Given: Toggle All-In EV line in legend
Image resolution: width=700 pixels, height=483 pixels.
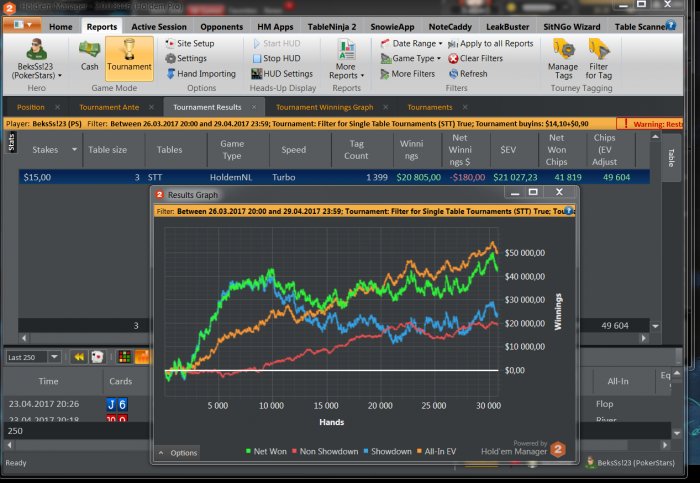Looking at the screenshot, I should tap(436, 451).
